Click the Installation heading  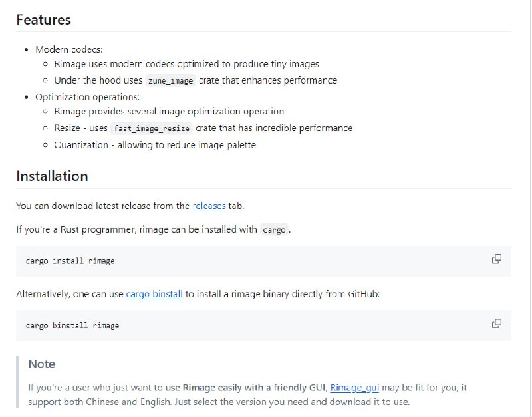(x=52, y=176)
